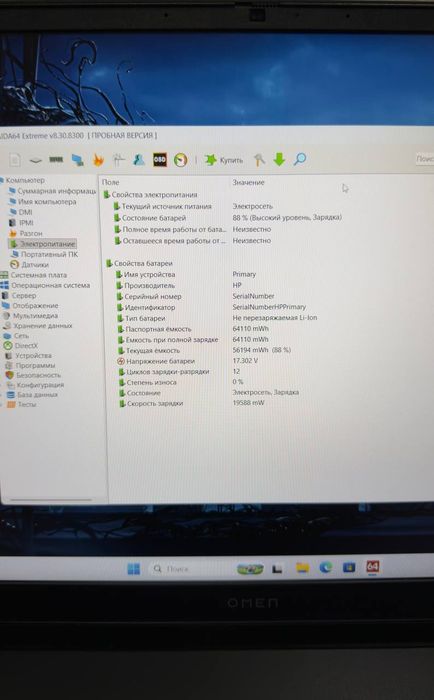The height and width of the screenshot is (700, 434).
Task: Select the IPMI tree item
Action: click(x=21, y=223)
